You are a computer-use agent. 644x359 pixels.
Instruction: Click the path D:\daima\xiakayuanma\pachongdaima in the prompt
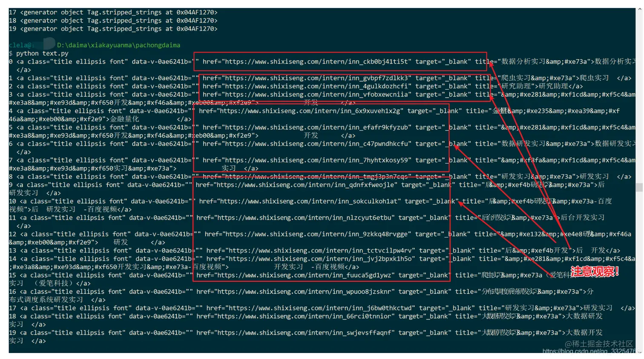click(118, 45)
